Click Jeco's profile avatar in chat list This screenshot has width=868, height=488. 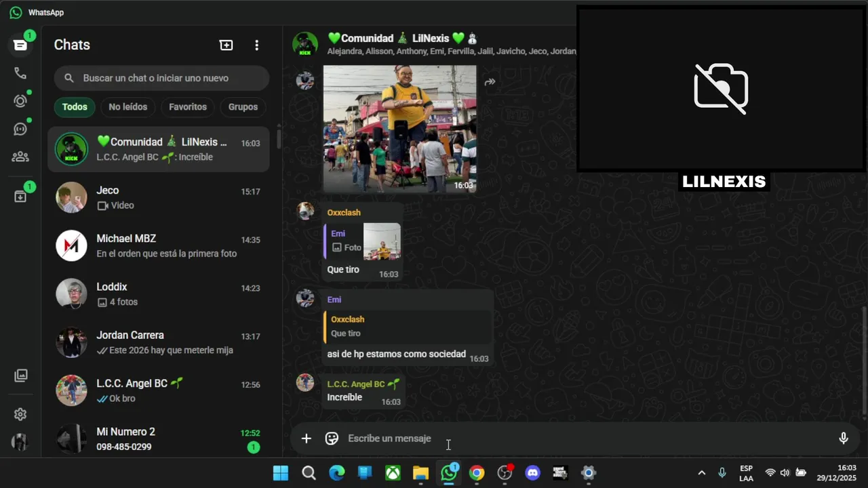pos(71,197)
